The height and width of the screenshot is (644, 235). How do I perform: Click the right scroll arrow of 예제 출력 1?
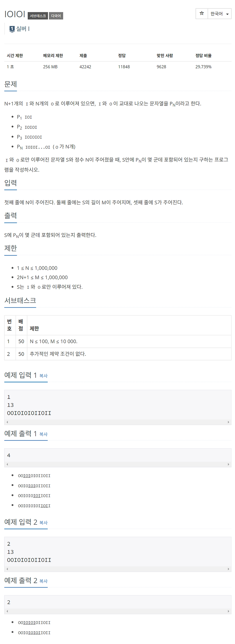point(228,464)
